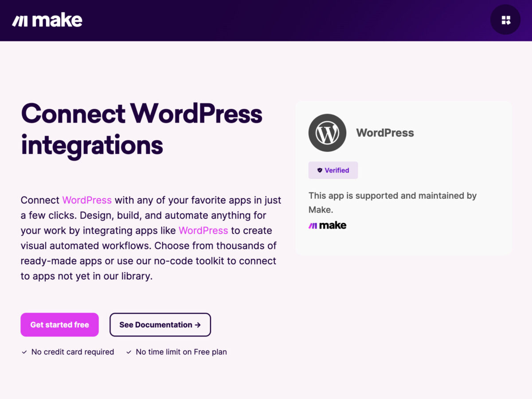Click the Verified badge label
532x399 pixels.
click(336, 170)
